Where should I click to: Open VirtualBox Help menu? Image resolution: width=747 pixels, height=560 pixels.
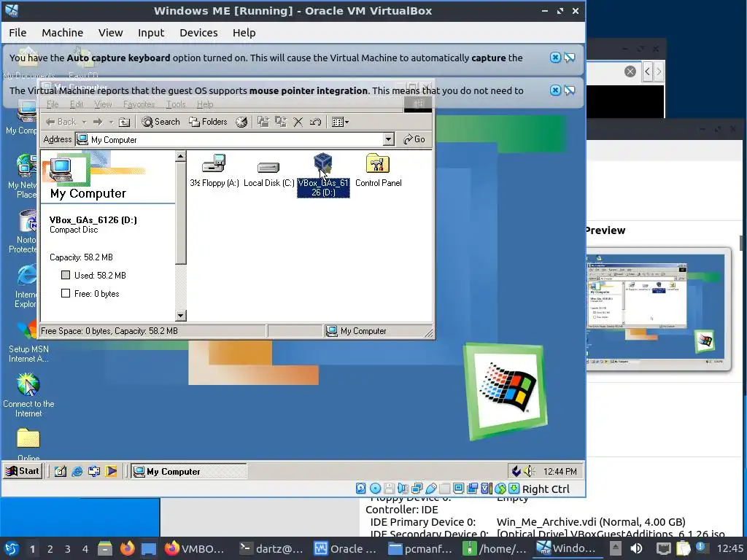[x=244, y=32]
